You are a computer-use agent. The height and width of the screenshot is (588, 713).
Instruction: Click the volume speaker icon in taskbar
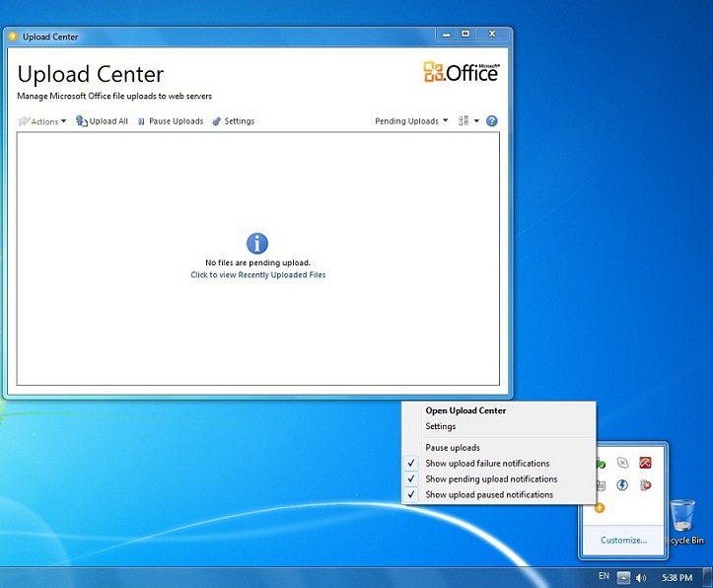(x=641, y=576)
